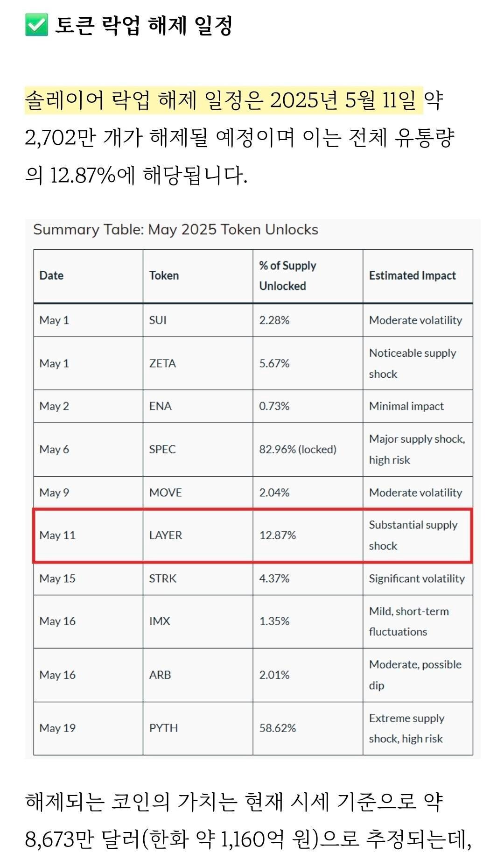Click the 58.62% supply unlocked cell
Image resolution: width=504 pixels, height=860 pixels.
(278, 728)
